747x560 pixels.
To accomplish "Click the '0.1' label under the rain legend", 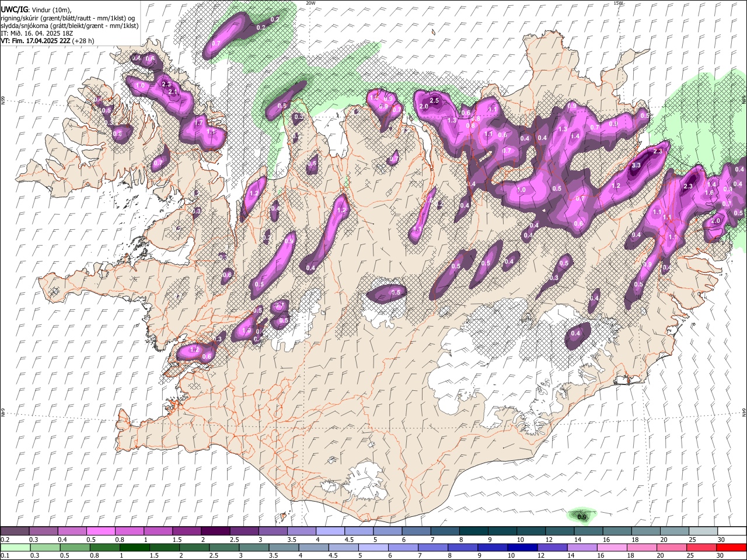I will point(5,555).
